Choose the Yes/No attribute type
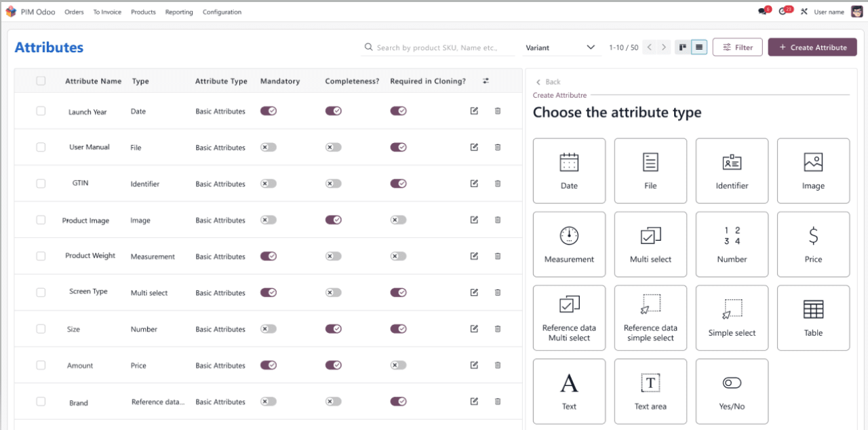 pos(732,391)
